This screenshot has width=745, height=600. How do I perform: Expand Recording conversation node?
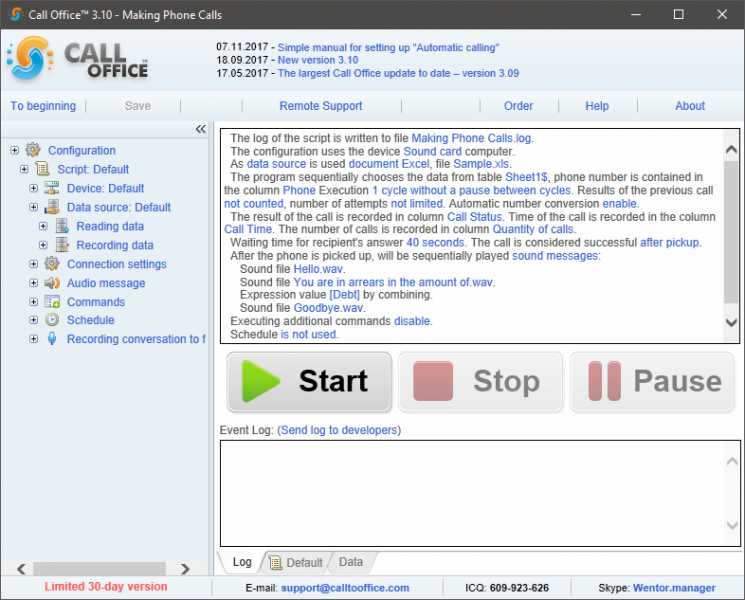(33, 339)
